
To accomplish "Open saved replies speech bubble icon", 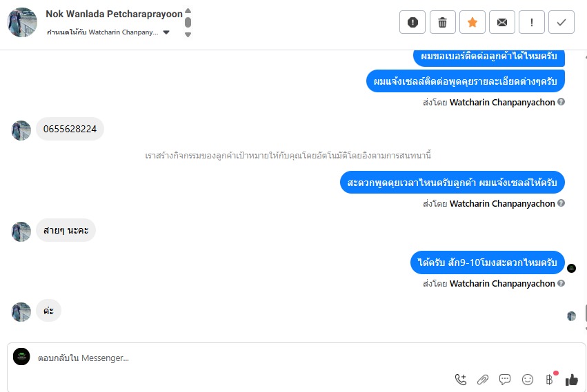I will pos(505,380).
